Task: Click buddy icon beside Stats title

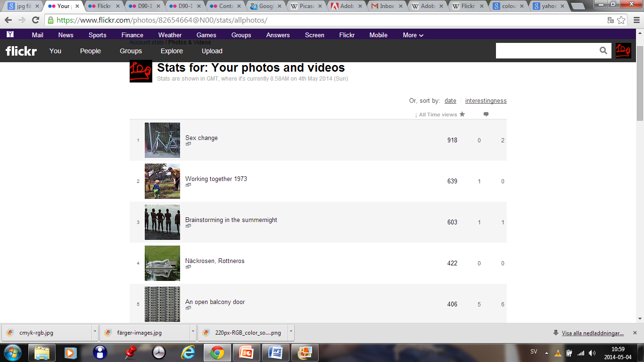Action: click(141, 71)
